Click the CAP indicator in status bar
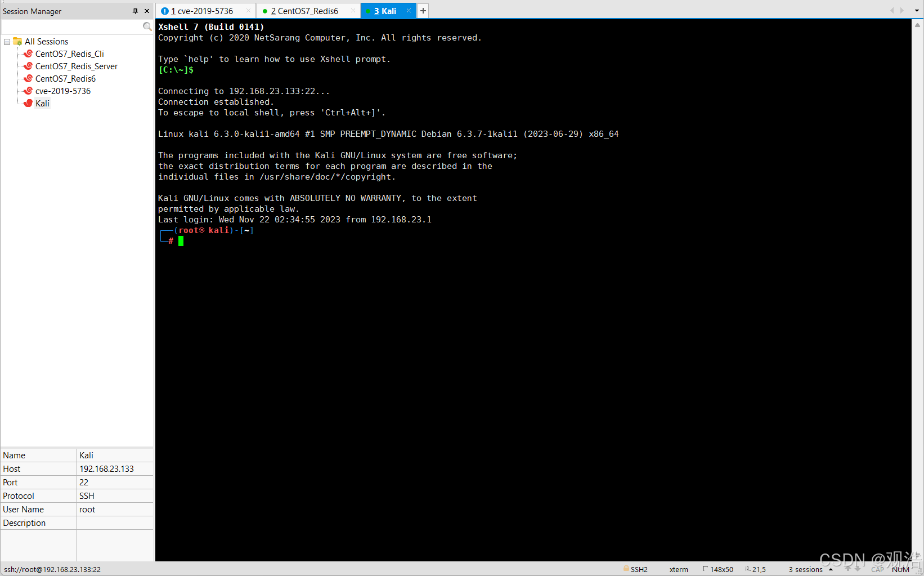The height and width of the screenshot is (576, 924). pos(877,569)
